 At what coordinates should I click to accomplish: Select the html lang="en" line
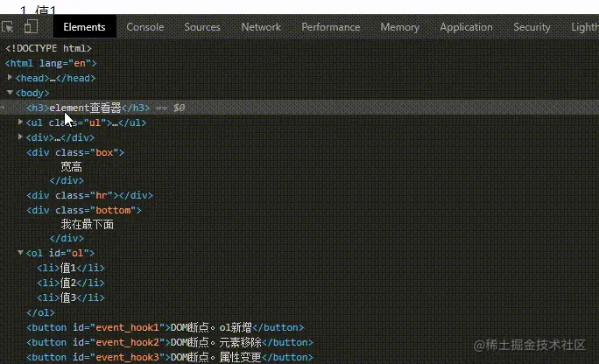pyautogui.click(x=51, y=63)
